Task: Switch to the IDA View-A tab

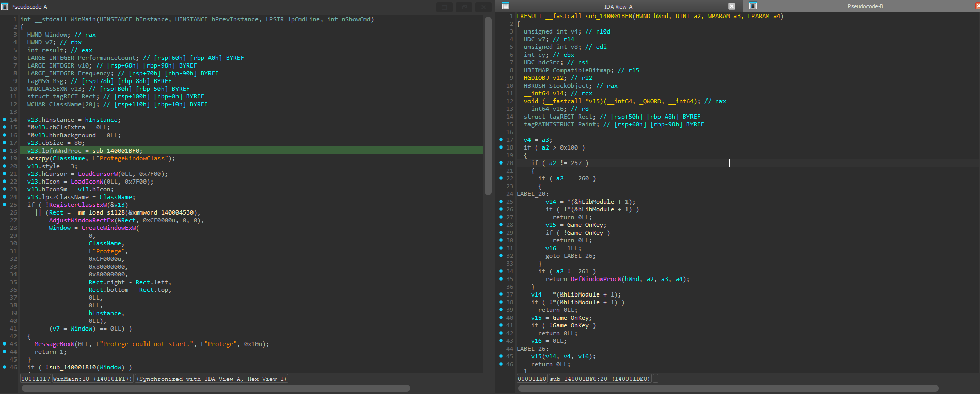Action: tap(618, 7)
